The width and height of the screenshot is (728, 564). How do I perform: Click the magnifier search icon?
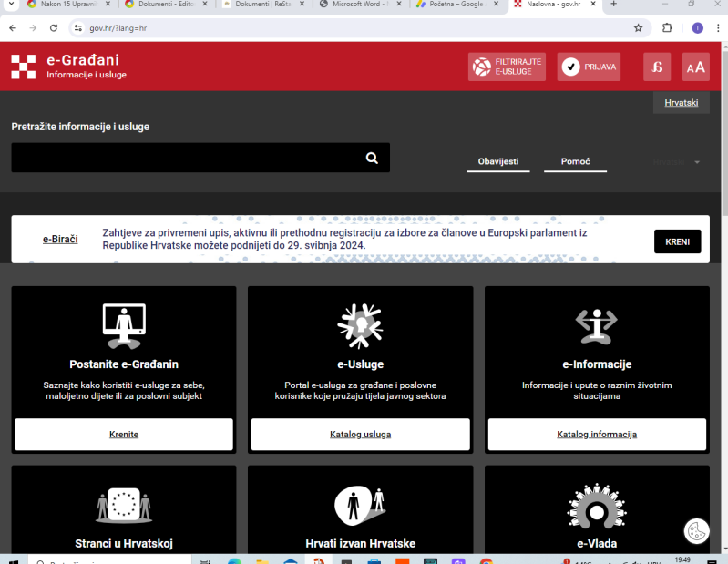372,158
